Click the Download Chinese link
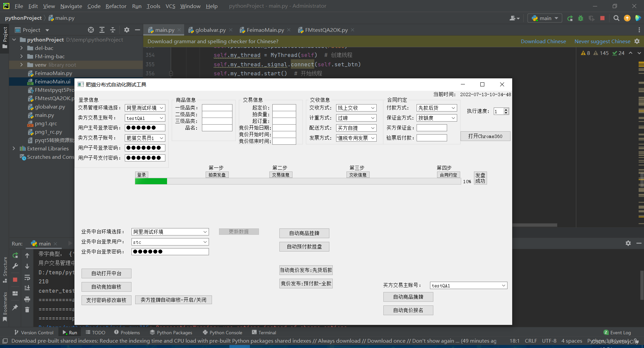This screenshot has width=644, height=348. 543,41
